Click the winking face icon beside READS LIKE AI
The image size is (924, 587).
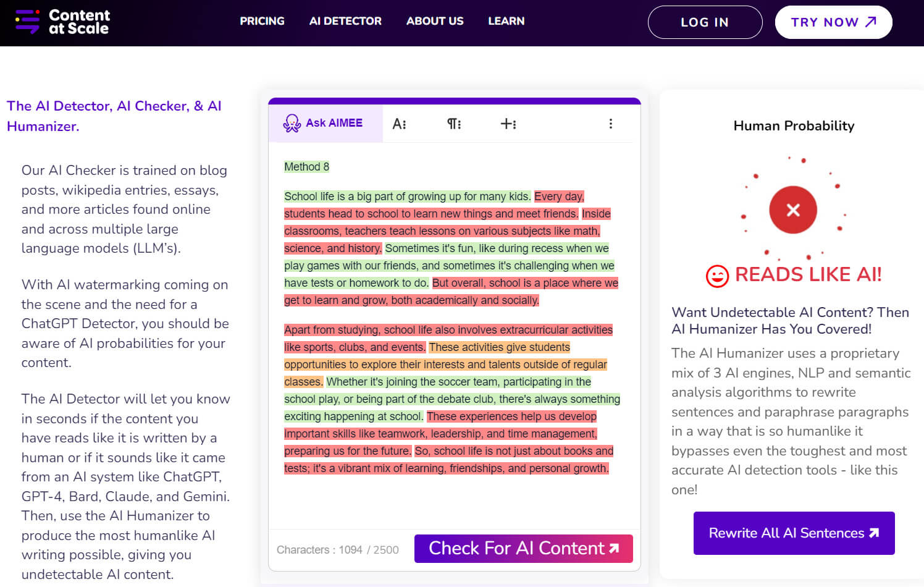click(x=717, y=276)
